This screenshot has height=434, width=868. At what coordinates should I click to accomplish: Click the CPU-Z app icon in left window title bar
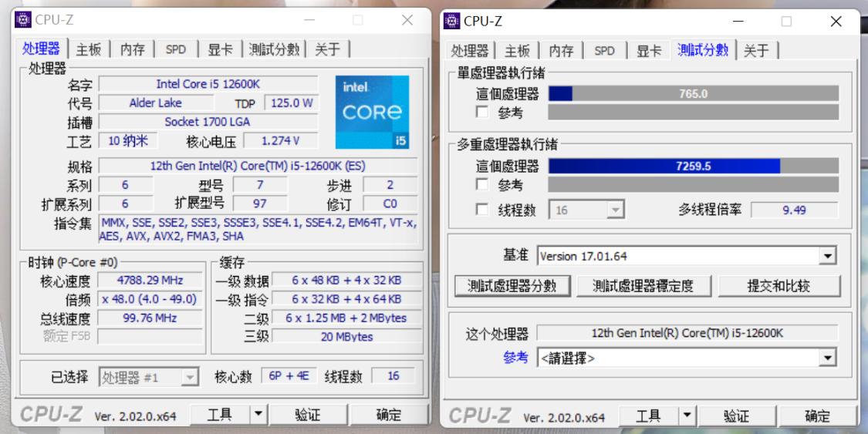pyautogui.click(x=23, y=20)
